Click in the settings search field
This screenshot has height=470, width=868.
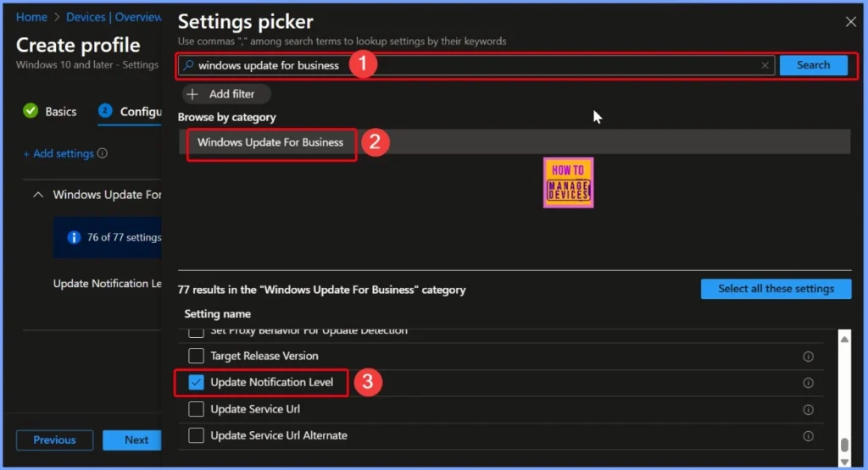click(x=476, y=65)
